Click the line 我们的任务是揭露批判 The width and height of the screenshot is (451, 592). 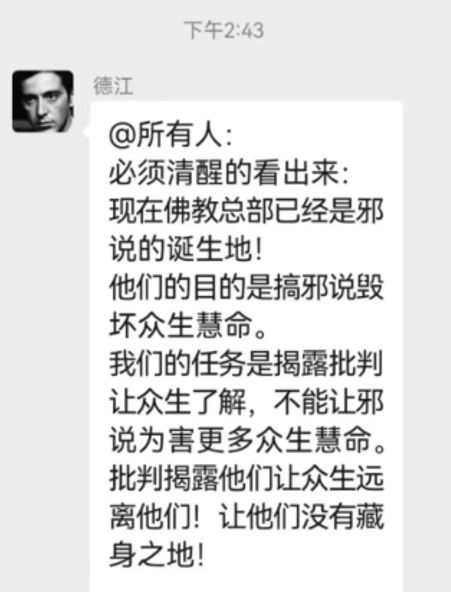click(x=246, y=364)
